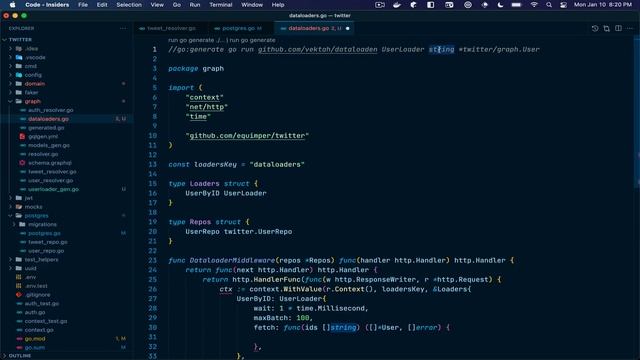
Task: Open generated.go in explorer
Action: (x=46, y=128)
